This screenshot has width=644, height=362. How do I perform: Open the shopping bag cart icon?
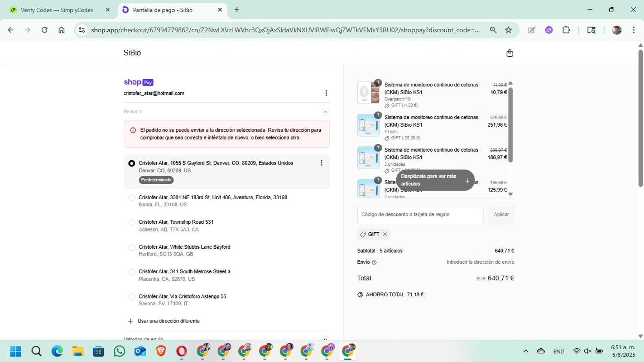(510, 53)
